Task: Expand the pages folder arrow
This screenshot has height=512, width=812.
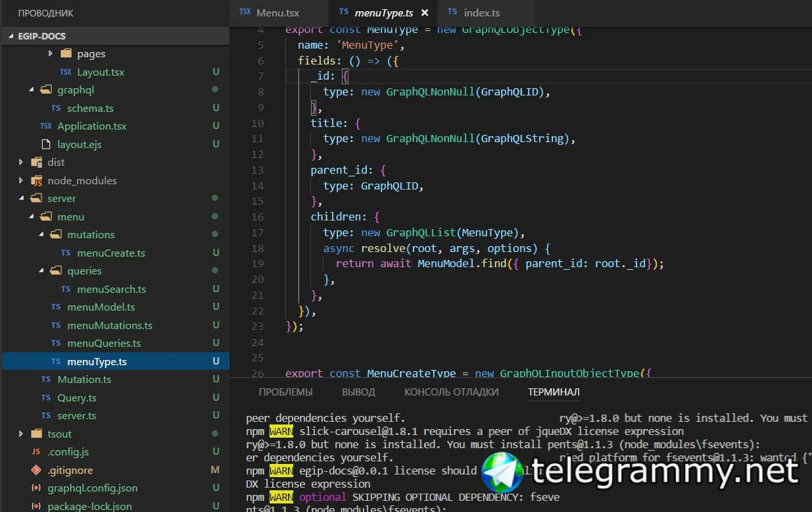Action: [x=51, y=54]
